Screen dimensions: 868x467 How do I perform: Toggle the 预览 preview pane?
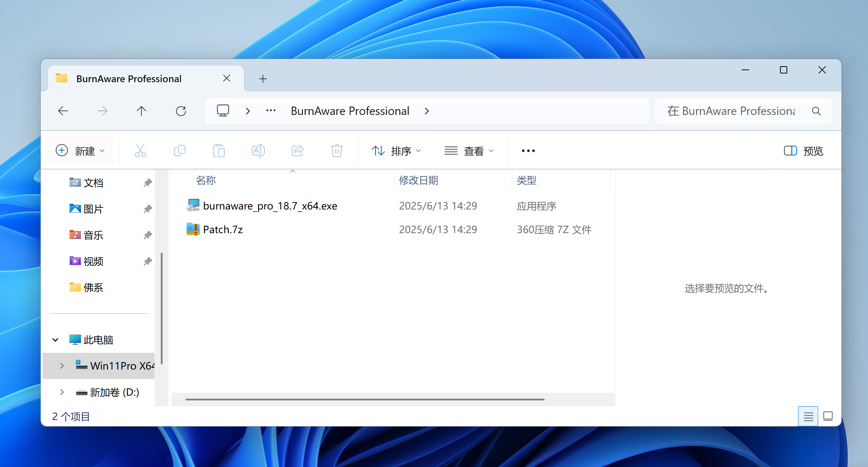(x=803, y=151)
